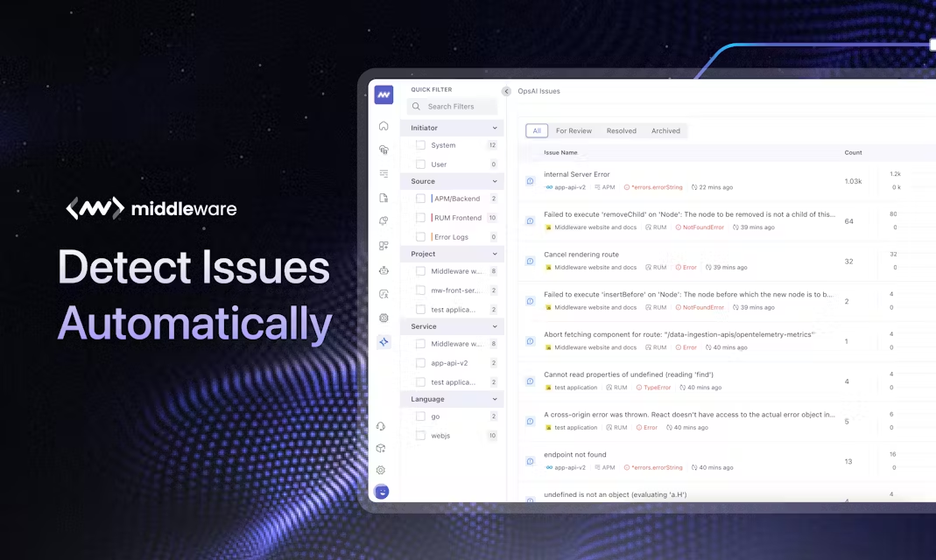Check the webjs language filter
The image size is (936, 560).
pos(421,436)
